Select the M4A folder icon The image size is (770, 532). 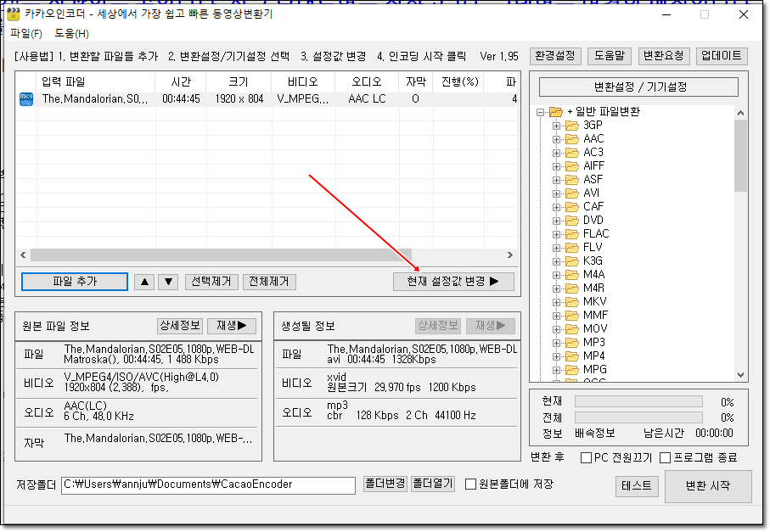coord(571,275)
